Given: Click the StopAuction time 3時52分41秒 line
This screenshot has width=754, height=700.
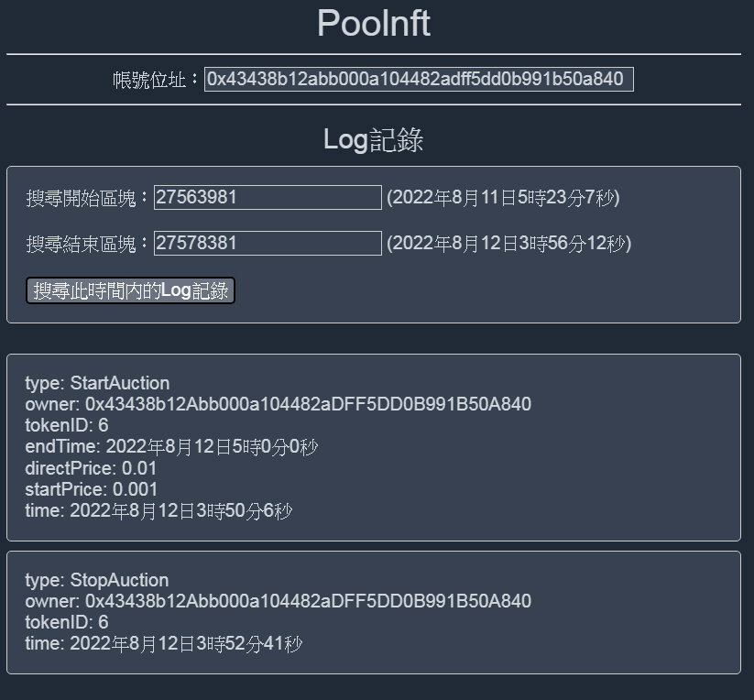Looking at the screenshot, I should coord(163,644).
